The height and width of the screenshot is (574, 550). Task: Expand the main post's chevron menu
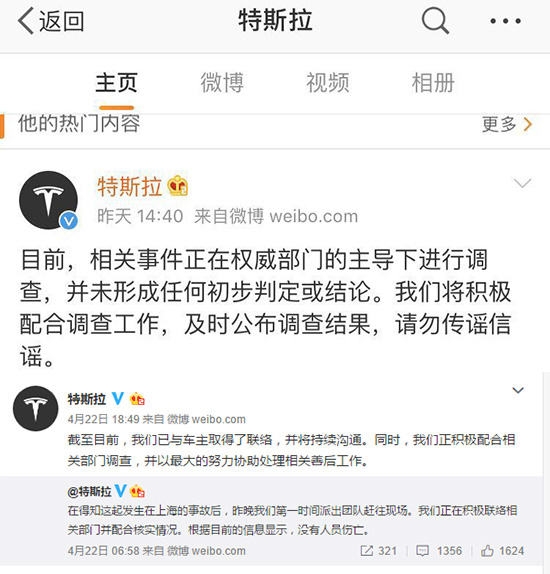tap(523, 183)
